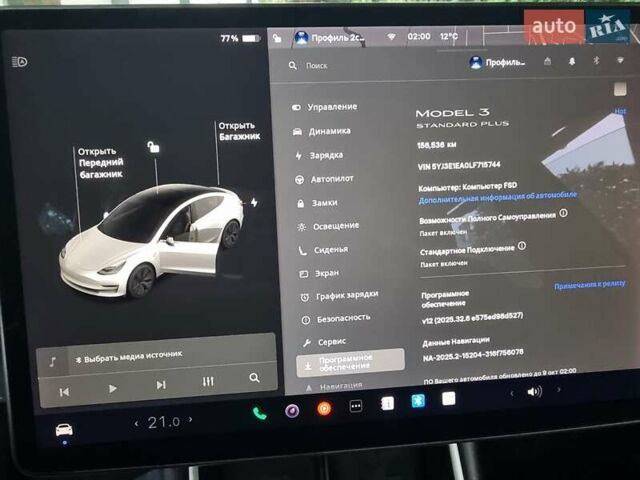The width and height of the screenshot is (640, 480).
Task: Select Зарядка in the settings sidebar
Action: [x=326, y=155]
